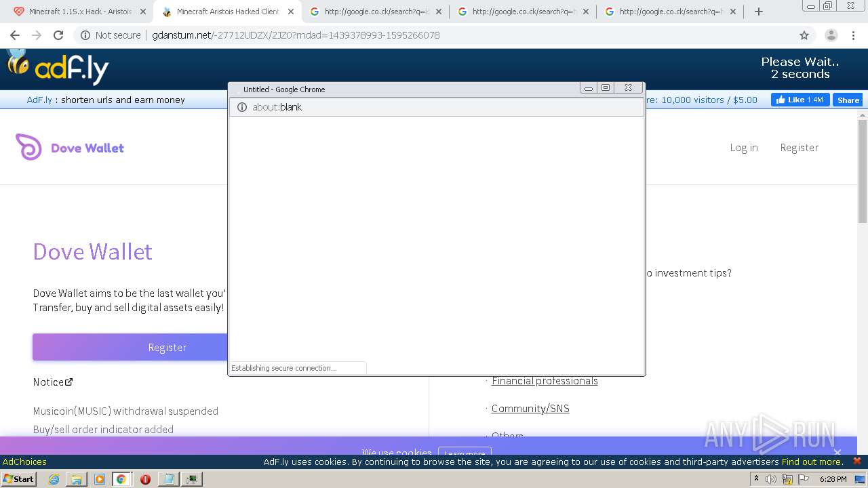Click the red Opera taskbar icon
The height and width of the screenshot is (488, 868).
(145, 479)
